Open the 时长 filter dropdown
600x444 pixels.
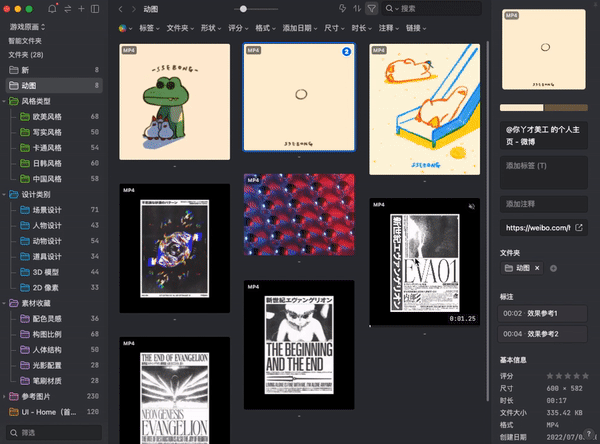362,28
